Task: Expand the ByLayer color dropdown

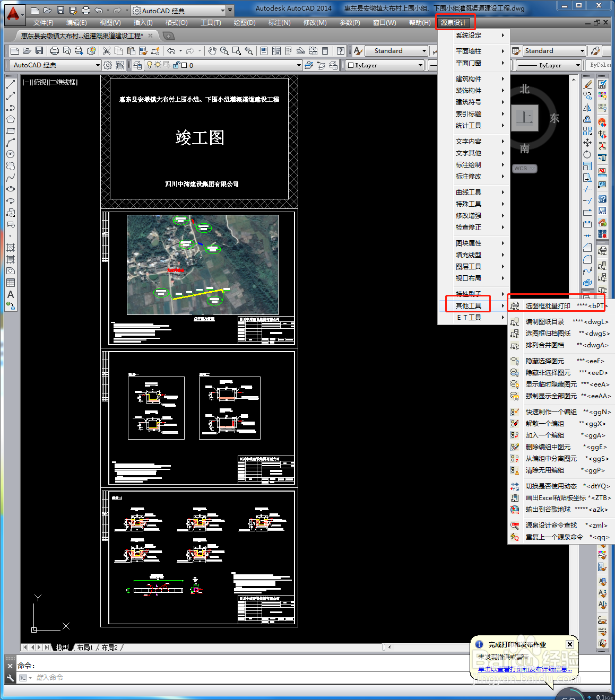Action: [385, 65]
